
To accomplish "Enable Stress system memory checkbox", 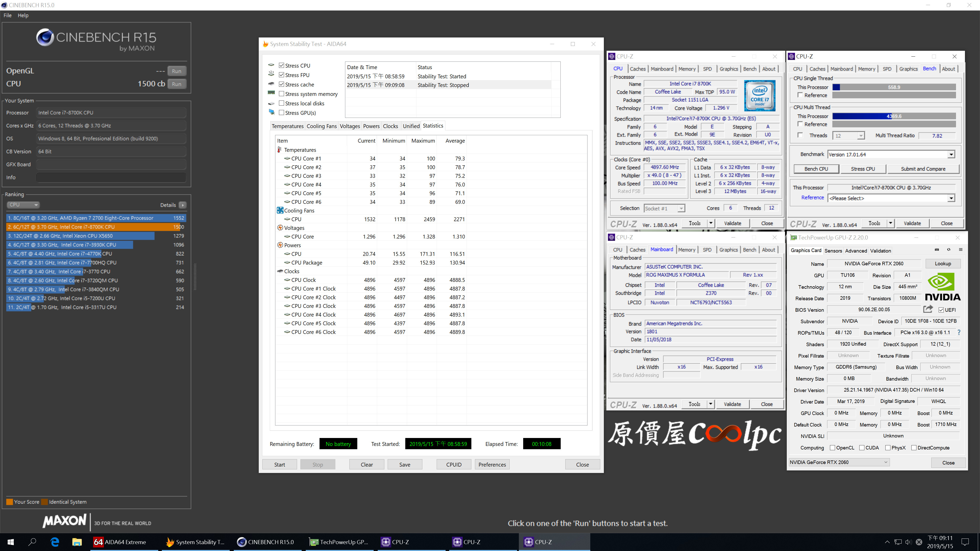I will click(281, 94).
